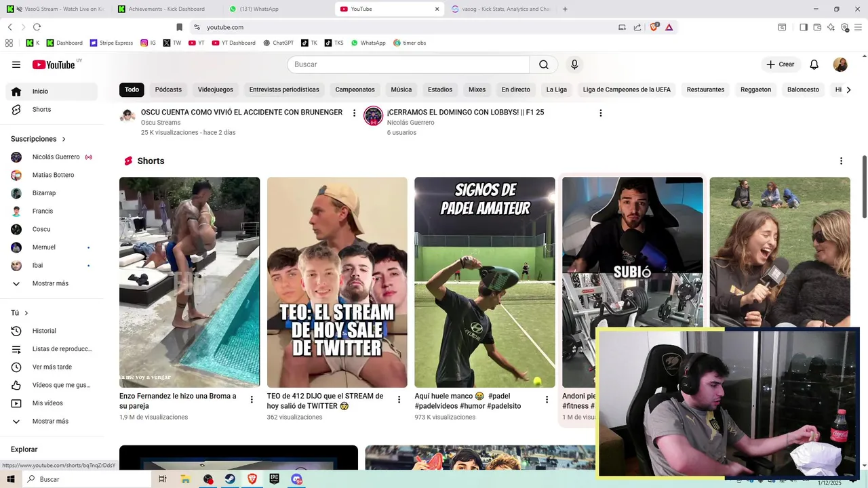Click the page vertical scrollbar thumb

pyautogui.click(x=864, y=187)
